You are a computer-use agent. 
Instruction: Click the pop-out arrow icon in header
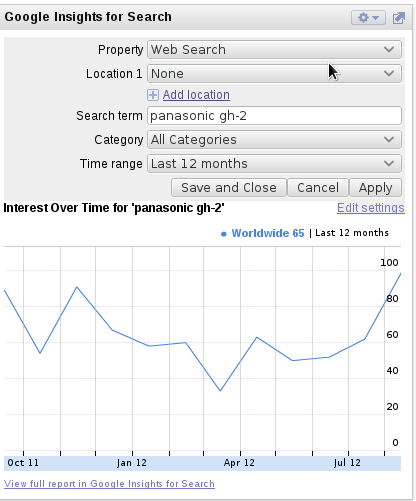(399, 18)
